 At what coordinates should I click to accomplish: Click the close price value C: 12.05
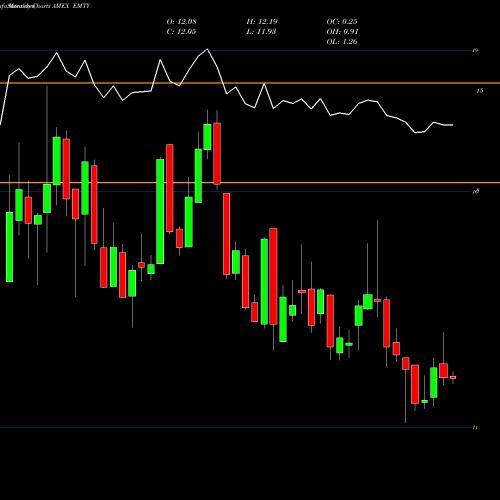pyautogui.click(x=181, y=32)
